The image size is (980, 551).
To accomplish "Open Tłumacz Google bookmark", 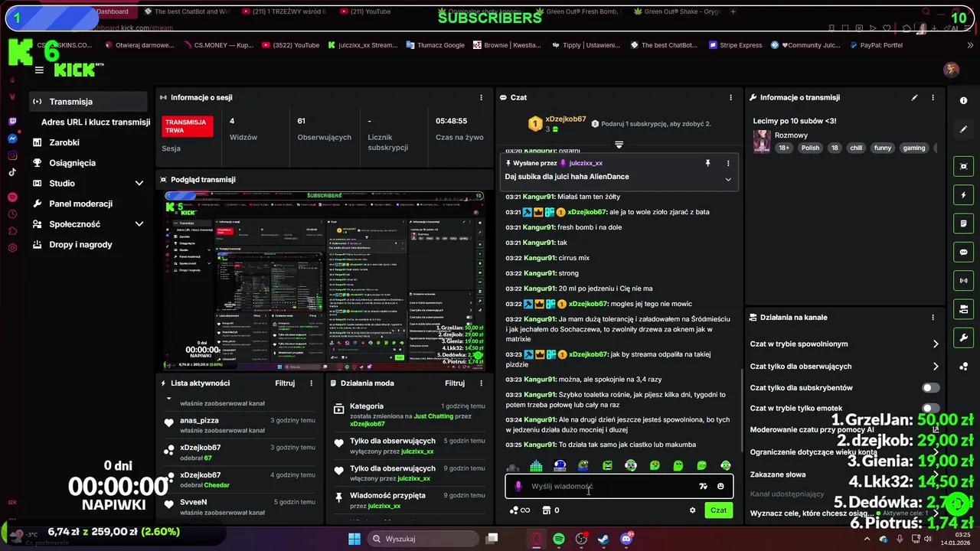I will click(434, 45).
